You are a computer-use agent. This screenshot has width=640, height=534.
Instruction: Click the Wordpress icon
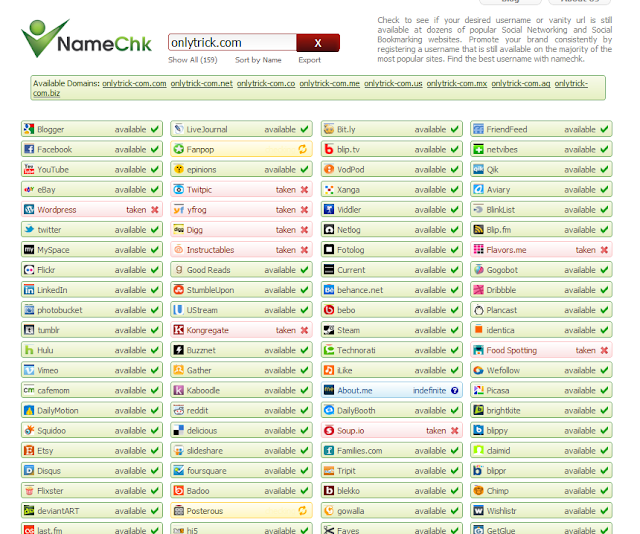29,209
